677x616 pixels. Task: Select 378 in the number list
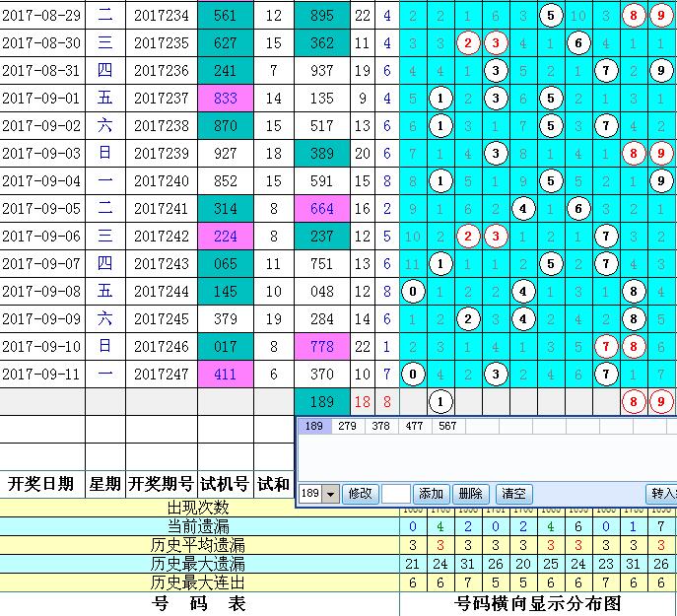pyautogui.click(x=378, y=426)
